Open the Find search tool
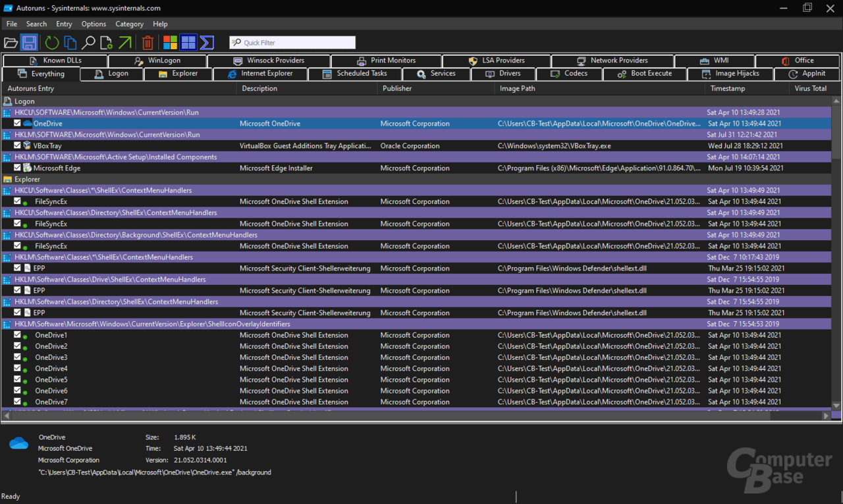This screenshot has width=843, height=504. tap(88, 42)
